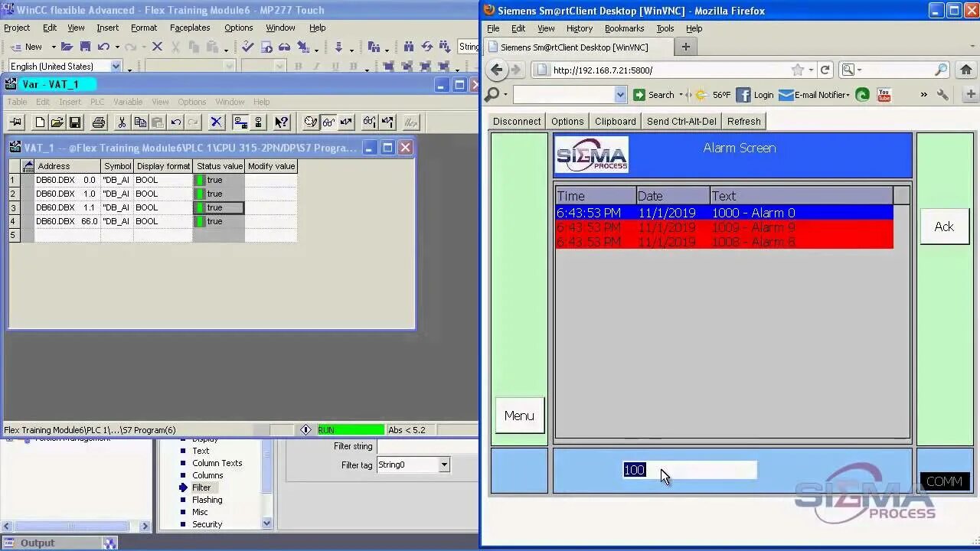Click Save project icon in WinCC flexible toolbar
Viewport: 980px width, 551px height.
coord(85,47)
